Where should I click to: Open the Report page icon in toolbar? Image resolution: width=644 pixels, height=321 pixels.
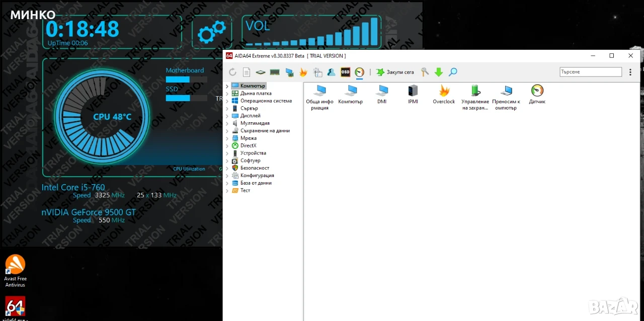coord(247,72)
